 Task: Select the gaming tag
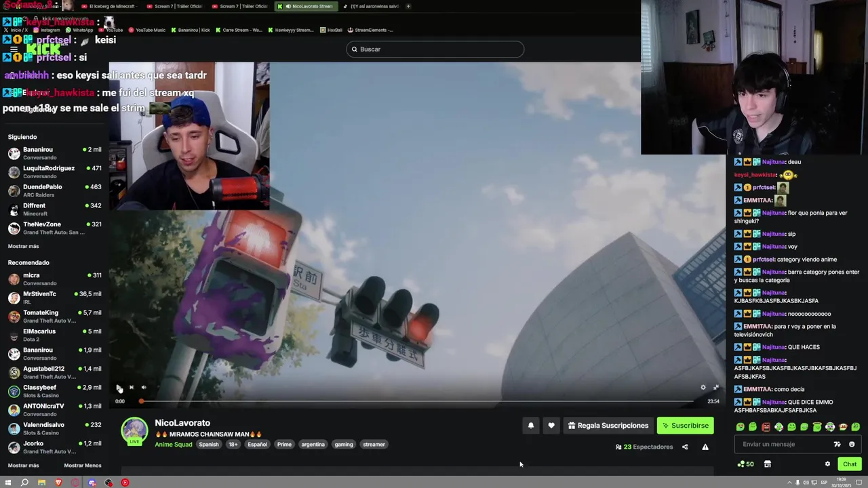click(x=344, y=445)
